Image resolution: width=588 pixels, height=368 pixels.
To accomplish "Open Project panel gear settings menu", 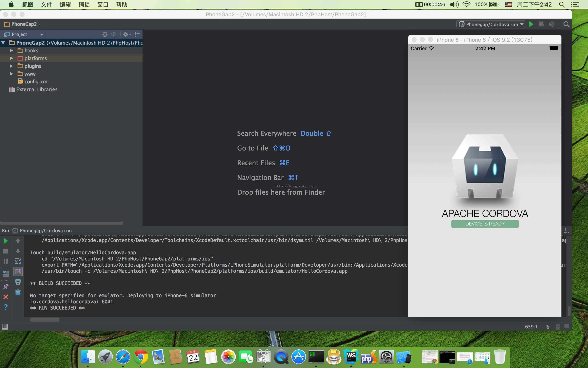I will pyautogui.click(x=127, y=34).
